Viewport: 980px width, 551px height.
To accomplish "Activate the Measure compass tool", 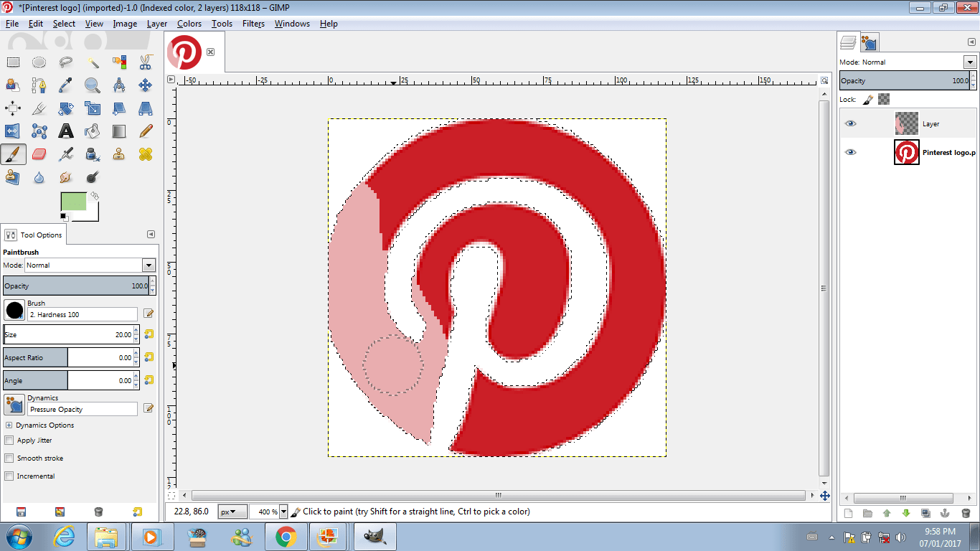I will pos(119,85).
